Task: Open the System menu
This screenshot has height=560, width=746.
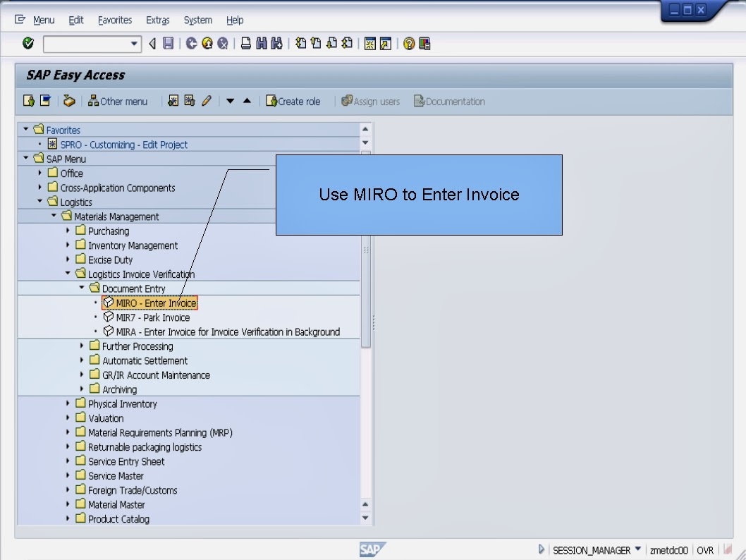Action: pyautogui.click(x=198, y=20)
